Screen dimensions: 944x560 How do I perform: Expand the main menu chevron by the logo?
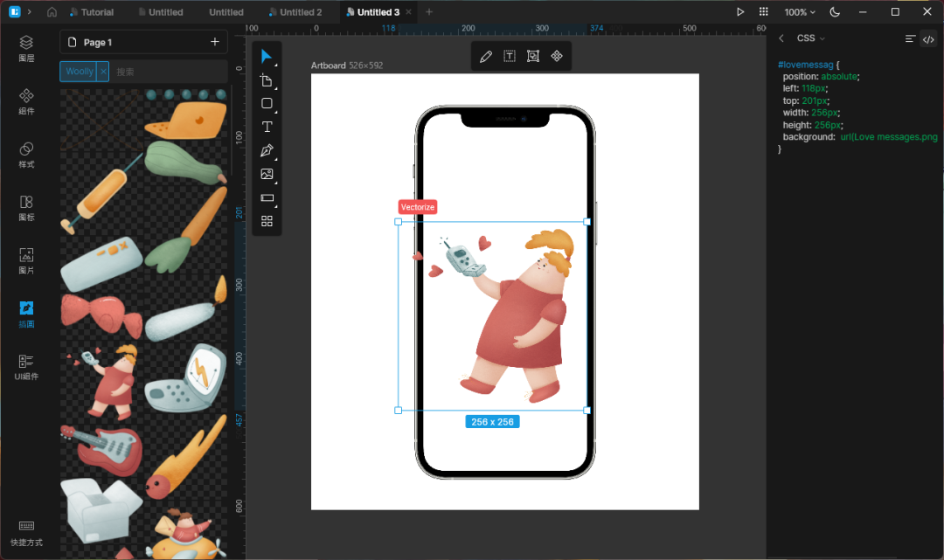tap(30, 12)
